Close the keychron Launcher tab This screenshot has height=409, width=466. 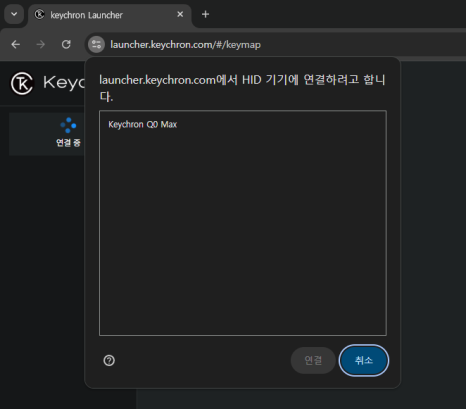(180, 14)
